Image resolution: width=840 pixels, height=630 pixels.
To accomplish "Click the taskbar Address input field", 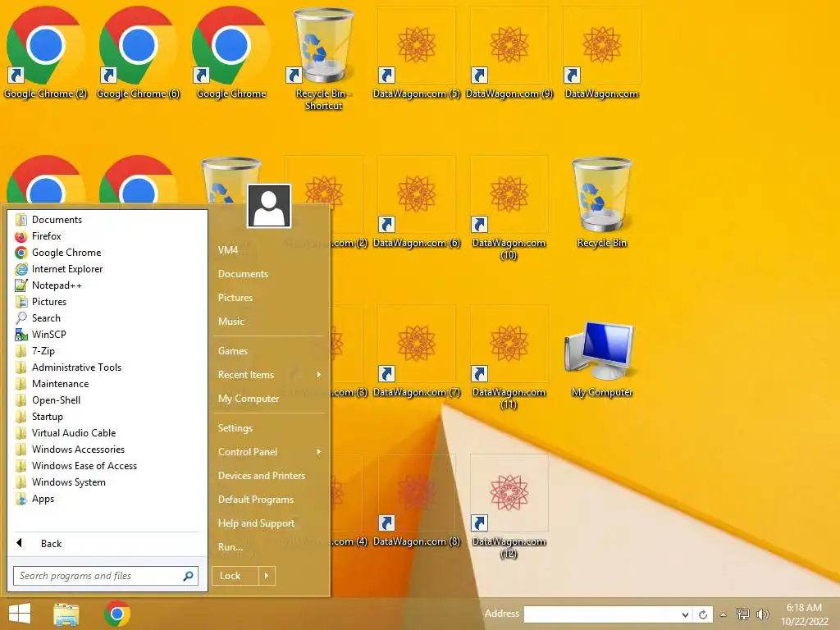I will (x=600, y=614).
